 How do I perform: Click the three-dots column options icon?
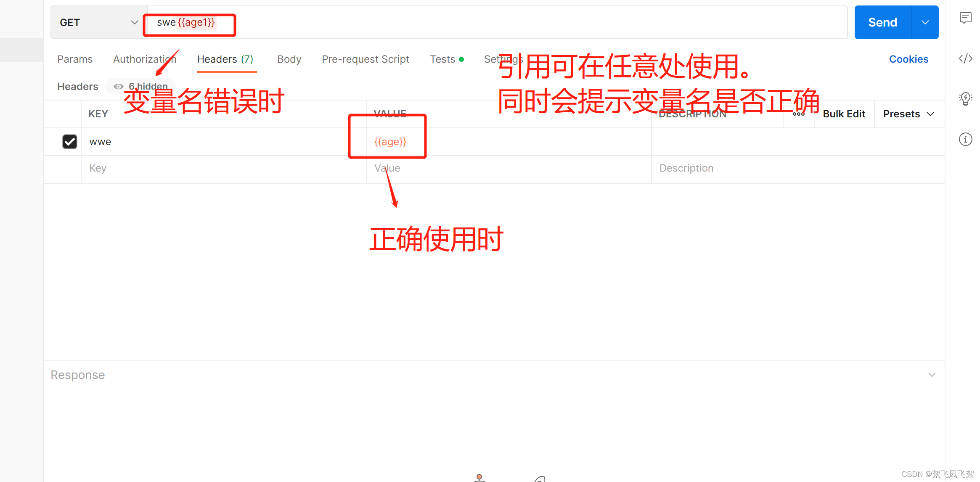[798, 114]
